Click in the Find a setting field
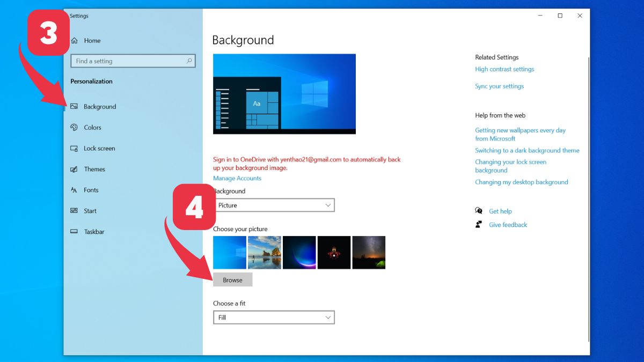The width and height of the screenshot is (644, 362). click(133, 61)
